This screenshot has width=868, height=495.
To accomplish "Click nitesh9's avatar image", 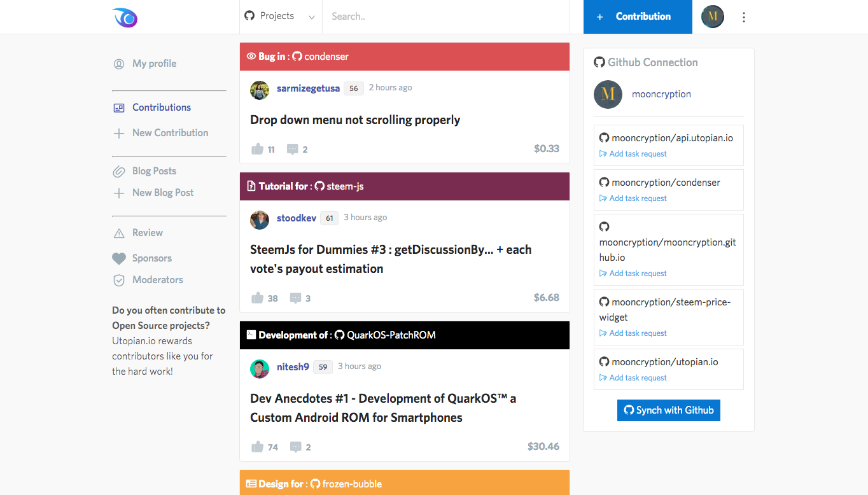I will 260,369.
